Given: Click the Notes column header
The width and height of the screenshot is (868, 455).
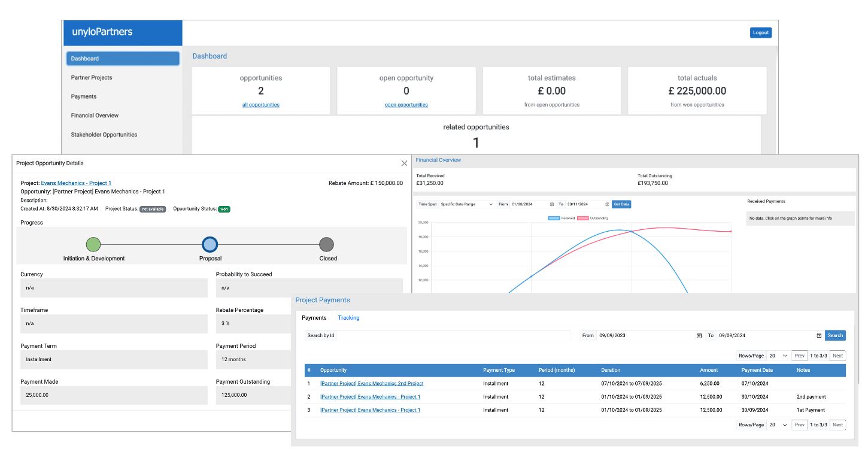Looking at the screenshot, I should click(803, 370).
